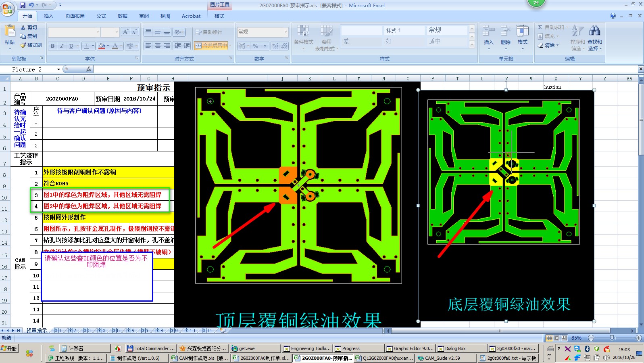Screen dimensions: 644x363
Task: Expand the fill color dropdown arrow
Action: pos(108,46)
